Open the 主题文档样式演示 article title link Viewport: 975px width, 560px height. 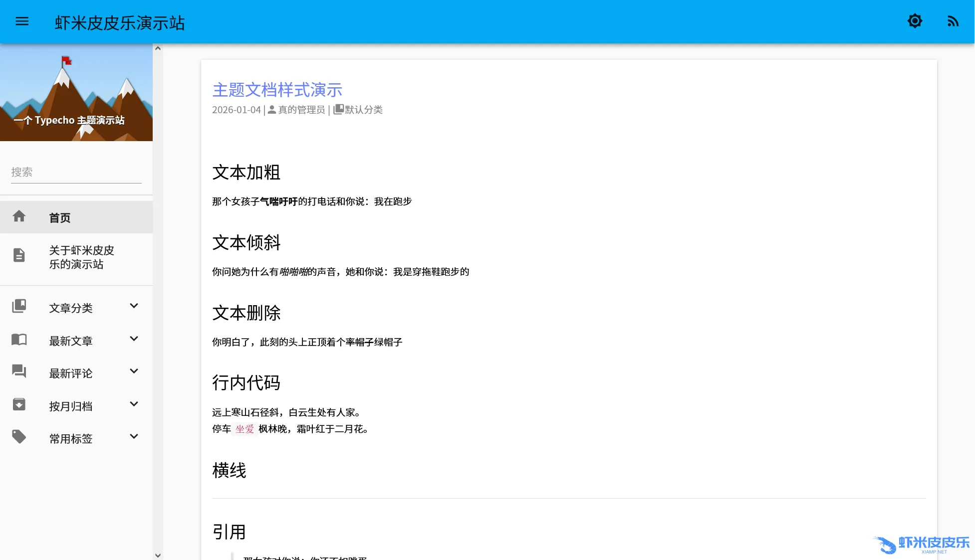coord(277,90)
